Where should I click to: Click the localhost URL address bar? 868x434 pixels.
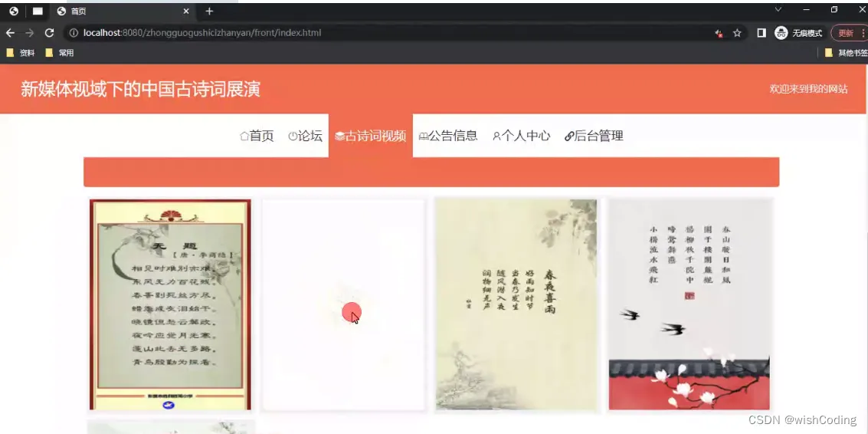(388, 33)
